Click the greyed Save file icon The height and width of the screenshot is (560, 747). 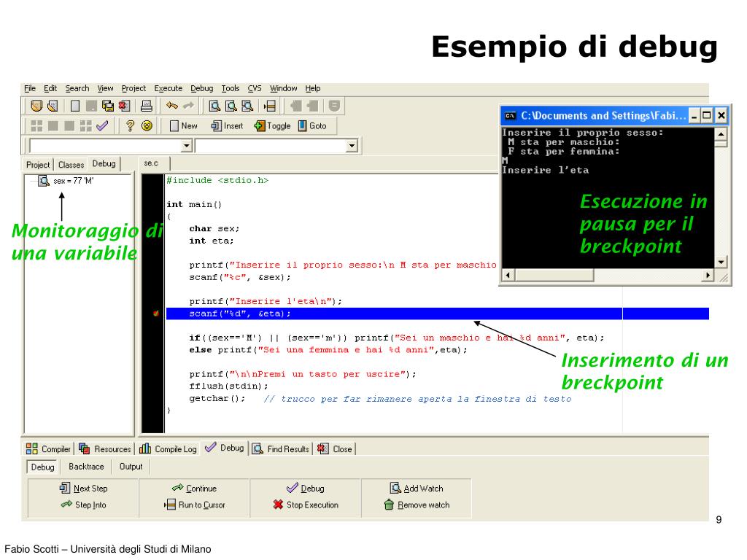tap(91, 106)
